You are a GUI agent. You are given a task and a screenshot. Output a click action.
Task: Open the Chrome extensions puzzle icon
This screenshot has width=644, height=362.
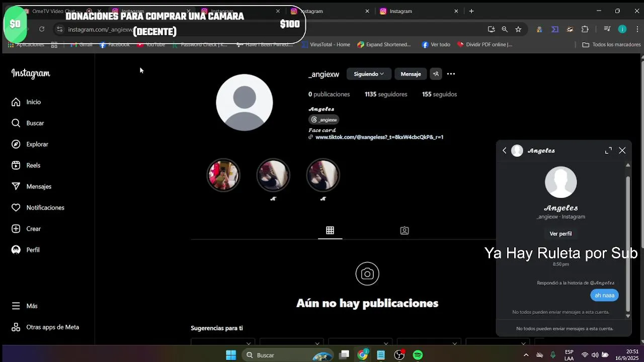click(x=585, y=29)
